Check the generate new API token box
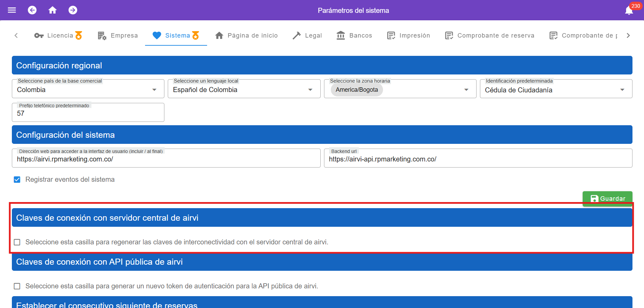Screen dimensions: 644x308 click(x=17, y=286)
